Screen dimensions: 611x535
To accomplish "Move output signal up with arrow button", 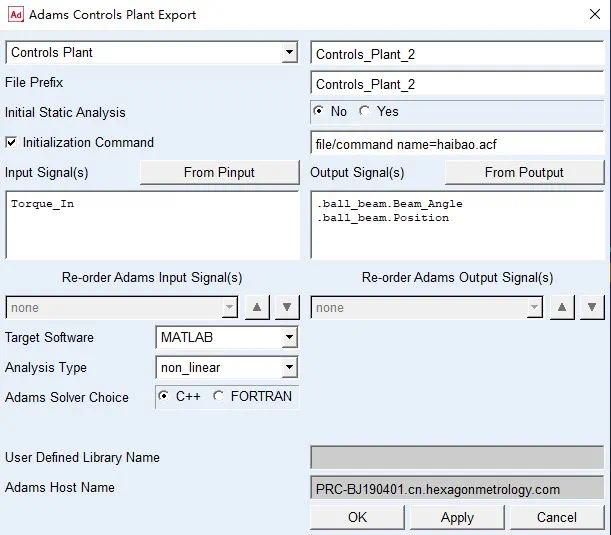I will [562, 308].
